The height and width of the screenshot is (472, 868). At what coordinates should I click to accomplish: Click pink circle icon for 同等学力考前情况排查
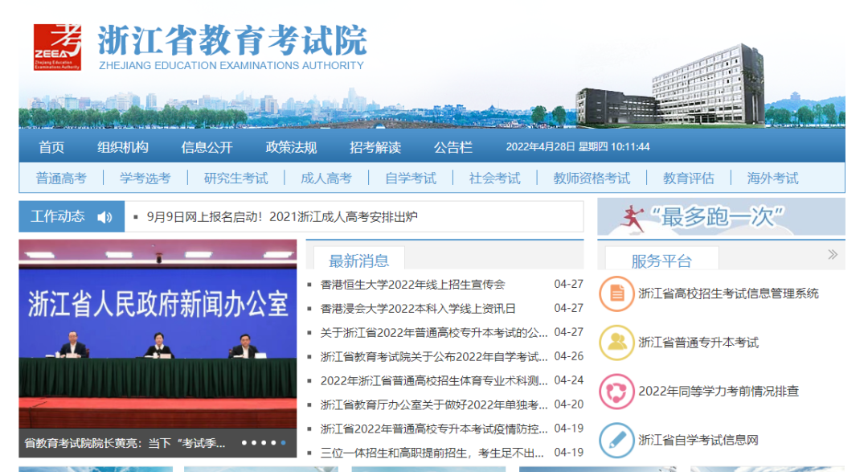pyautogui.click(x=616, y=389)
